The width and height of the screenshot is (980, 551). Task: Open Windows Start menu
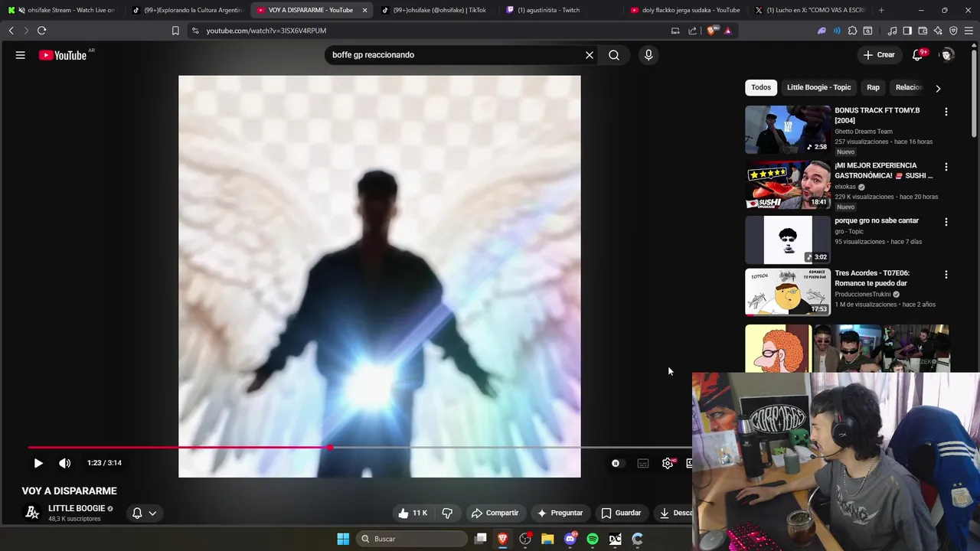click(x=343, y=539)
